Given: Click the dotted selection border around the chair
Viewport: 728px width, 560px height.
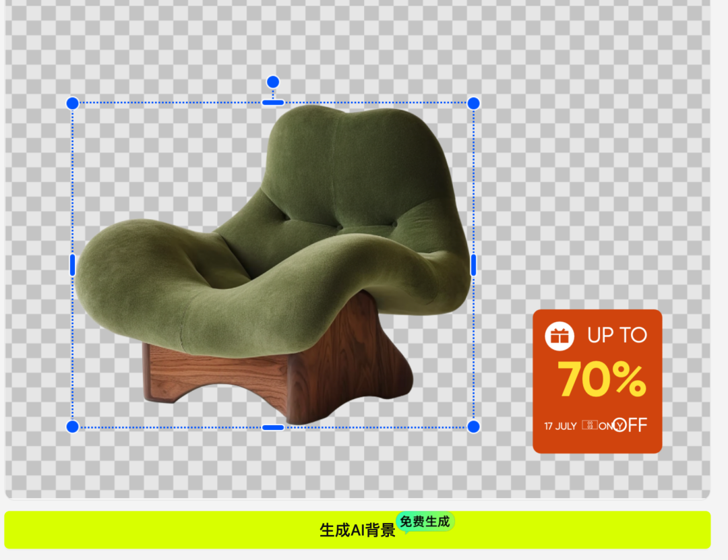Looking at the screenshot, I should pos(169,103).
